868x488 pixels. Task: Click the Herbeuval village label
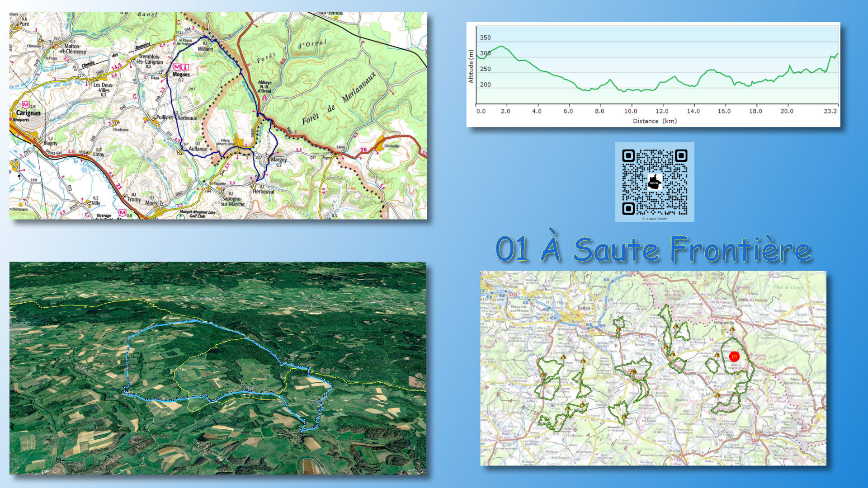click(x=264, y=192)
